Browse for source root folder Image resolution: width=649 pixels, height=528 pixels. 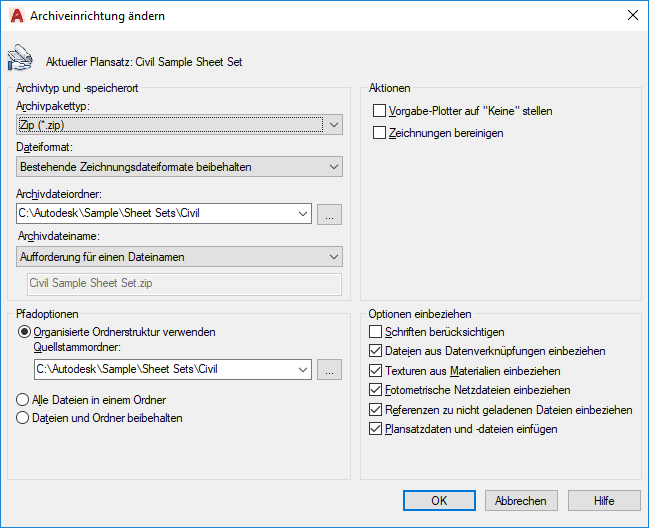(x=331, y=370)
